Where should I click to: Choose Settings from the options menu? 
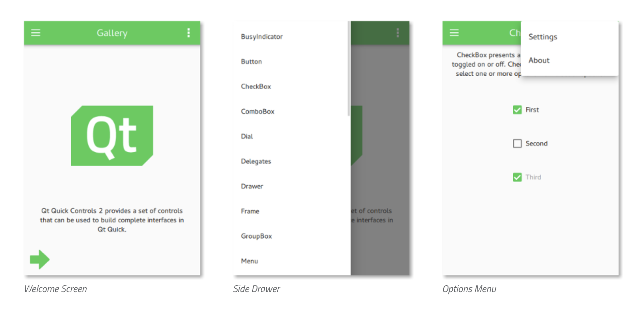pyautogui.click(x=543, y=37)
